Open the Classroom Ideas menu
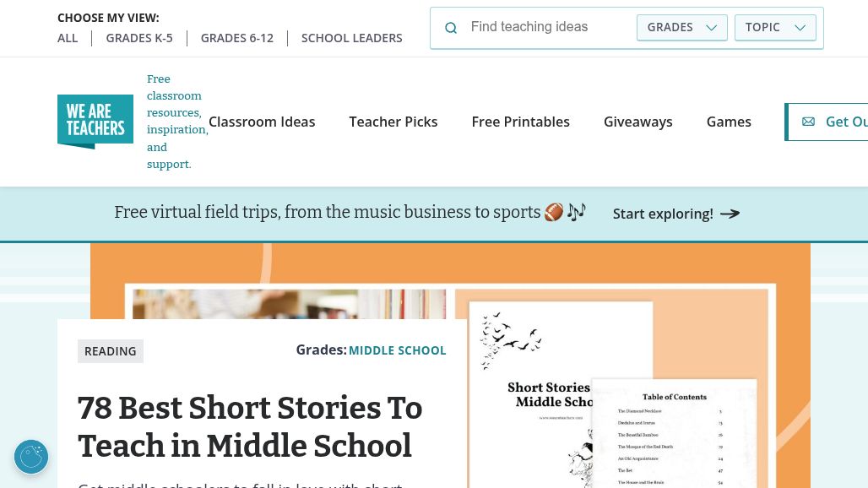The width and height of the screenshot is (868, 488). click(x=262, y=122)
